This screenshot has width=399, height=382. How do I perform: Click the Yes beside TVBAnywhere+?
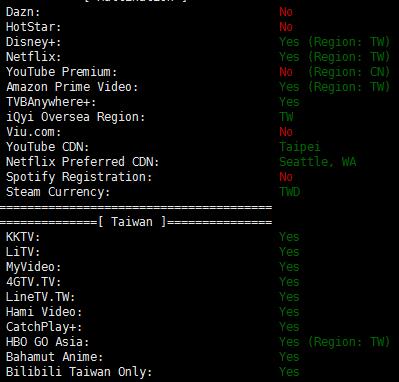(289, 102)
